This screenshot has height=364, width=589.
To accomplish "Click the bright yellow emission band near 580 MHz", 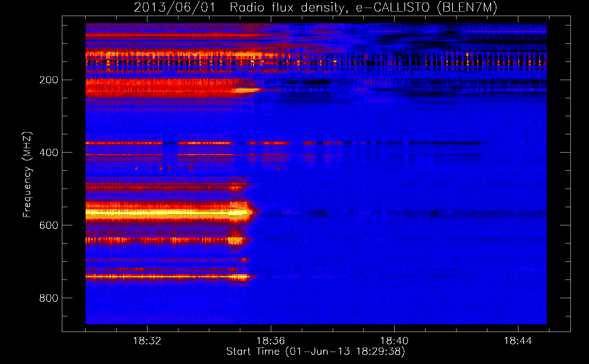I will coord(167,213).
